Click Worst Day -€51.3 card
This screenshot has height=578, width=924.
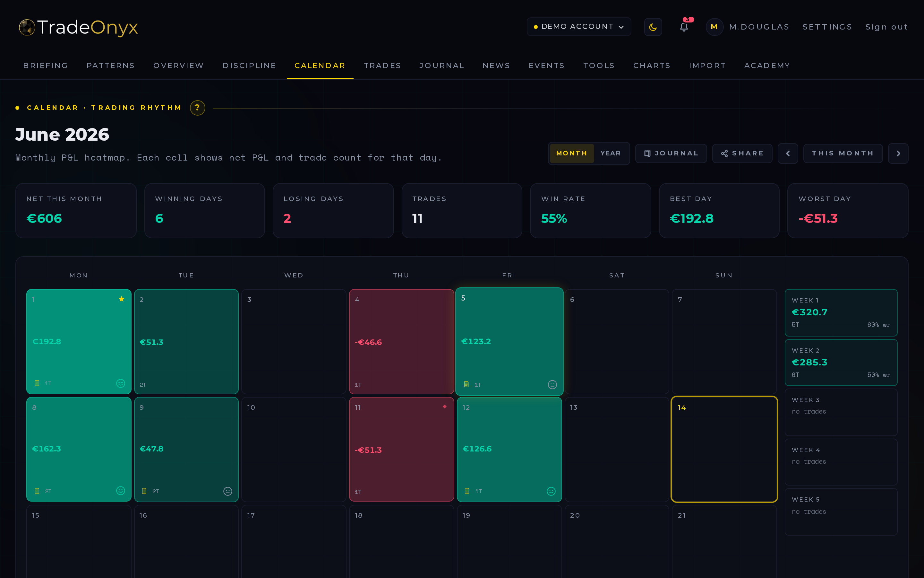pos(848,211)
